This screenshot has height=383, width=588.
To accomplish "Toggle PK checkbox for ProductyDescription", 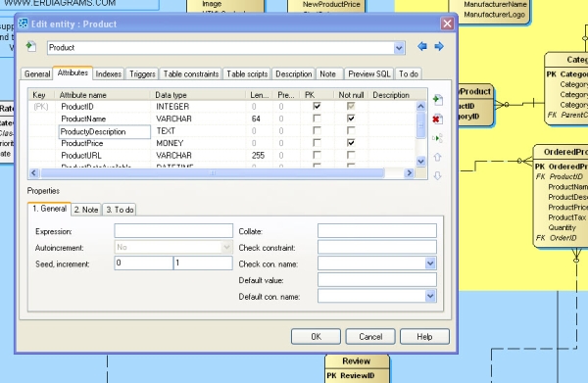I will coord(317,130).
